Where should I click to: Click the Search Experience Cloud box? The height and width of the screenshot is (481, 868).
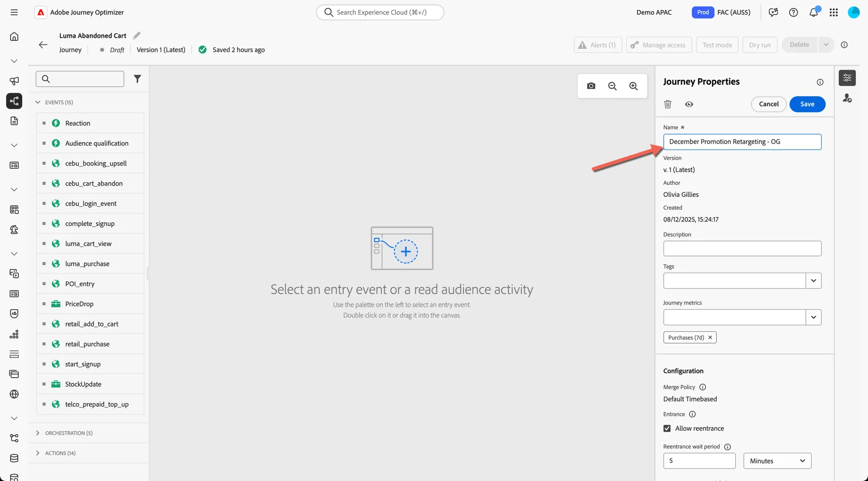click(x=380, y=12)
